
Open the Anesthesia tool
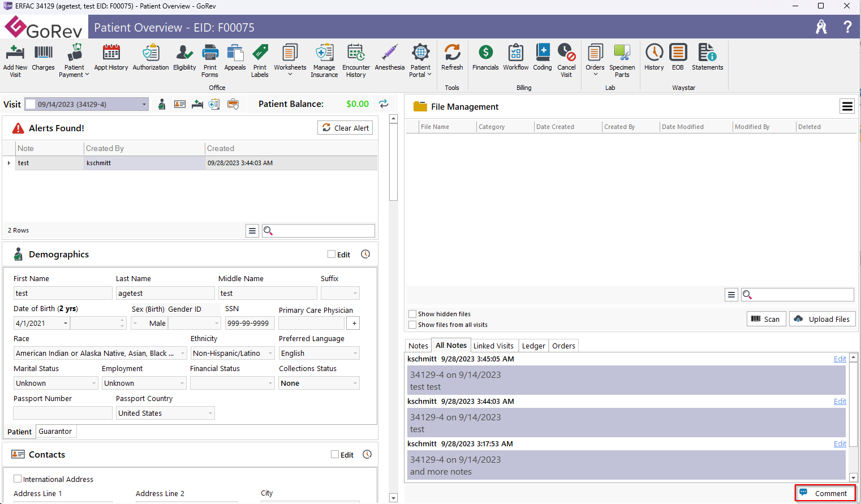click(390, 57)
